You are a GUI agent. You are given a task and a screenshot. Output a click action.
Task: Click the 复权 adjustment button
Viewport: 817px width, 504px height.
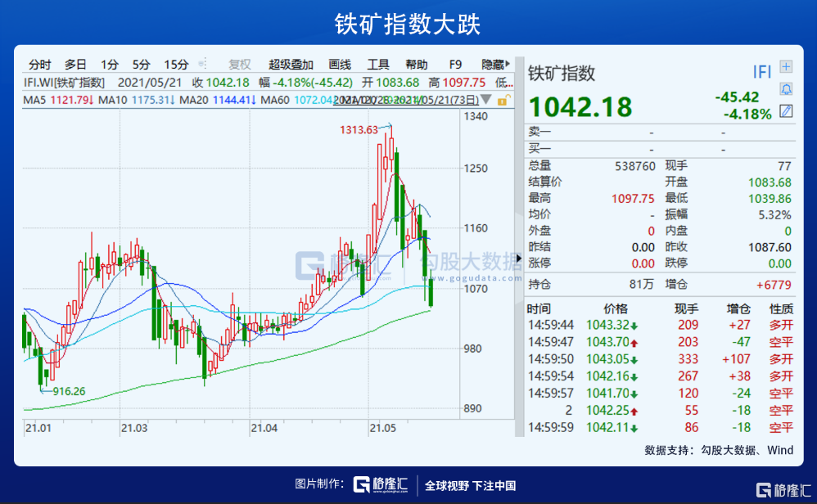coord(240,64)
